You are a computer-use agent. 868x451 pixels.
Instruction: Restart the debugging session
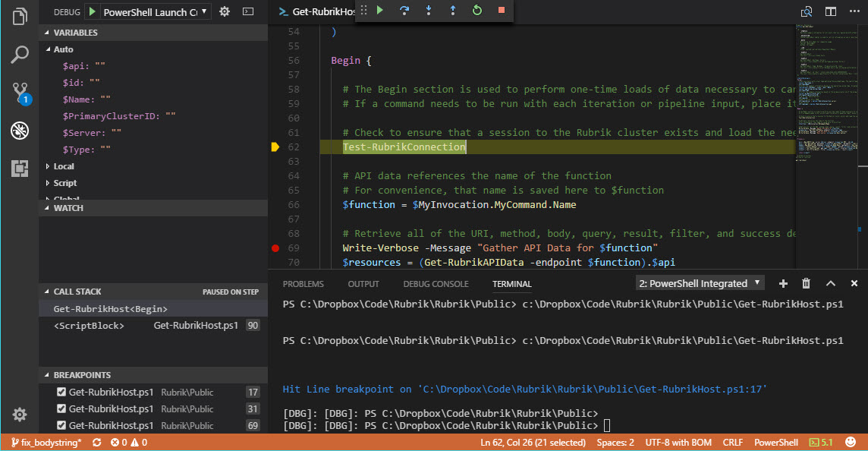[476, 10]
